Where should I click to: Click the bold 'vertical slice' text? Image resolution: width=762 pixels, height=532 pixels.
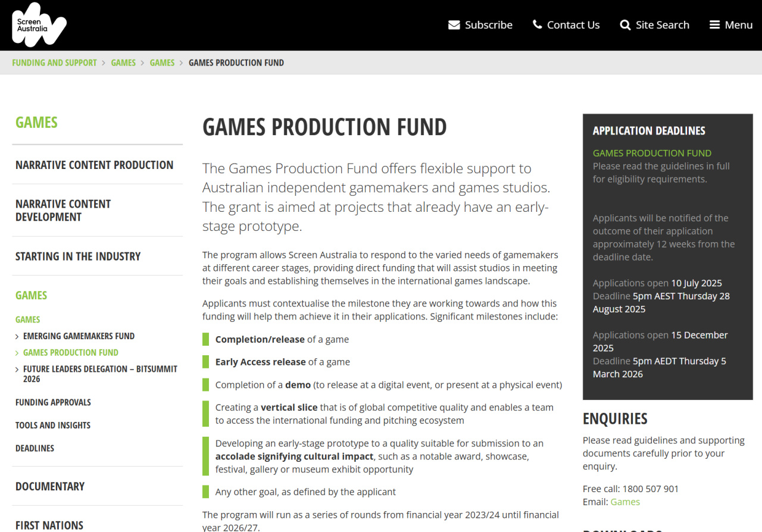coord(289,408)
